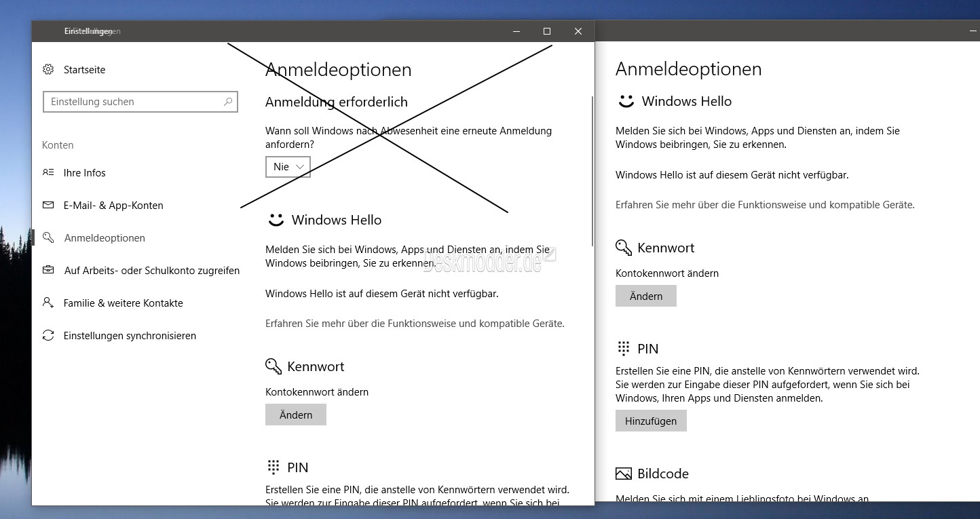
Task: Go to Familie & weitere Kontakte
Action: pyautogui.click(x=124, y=303)
